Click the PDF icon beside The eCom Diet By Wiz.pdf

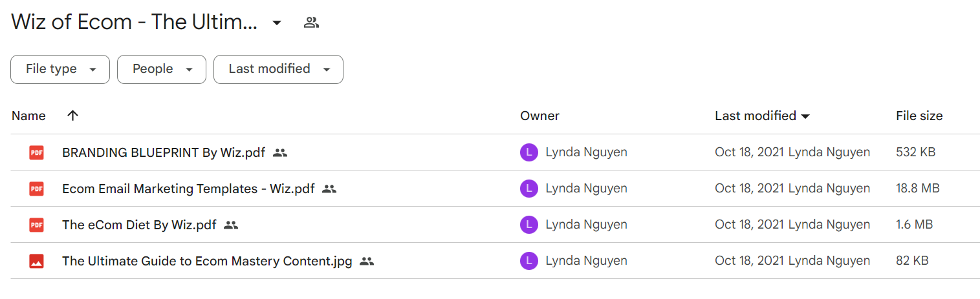[36, 225]
